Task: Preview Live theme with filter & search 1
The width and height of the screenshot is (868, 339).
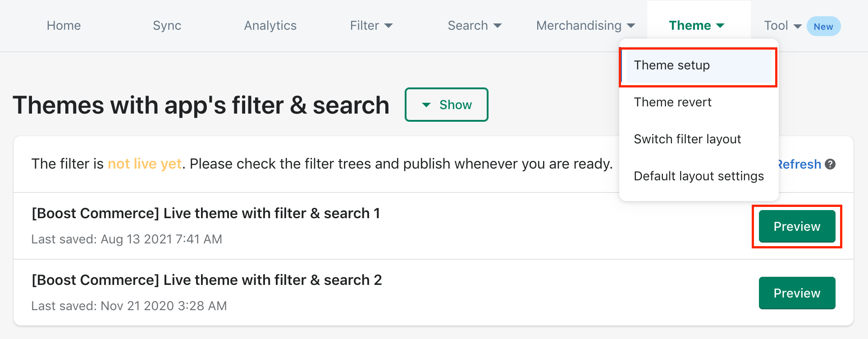Action: [x=796, y=226]
